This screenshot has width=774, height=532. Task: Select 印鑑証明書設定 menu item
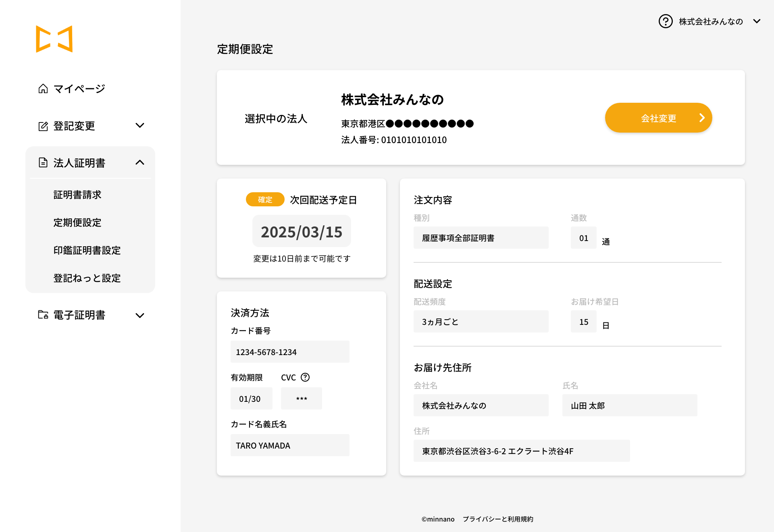pos(87,250)
